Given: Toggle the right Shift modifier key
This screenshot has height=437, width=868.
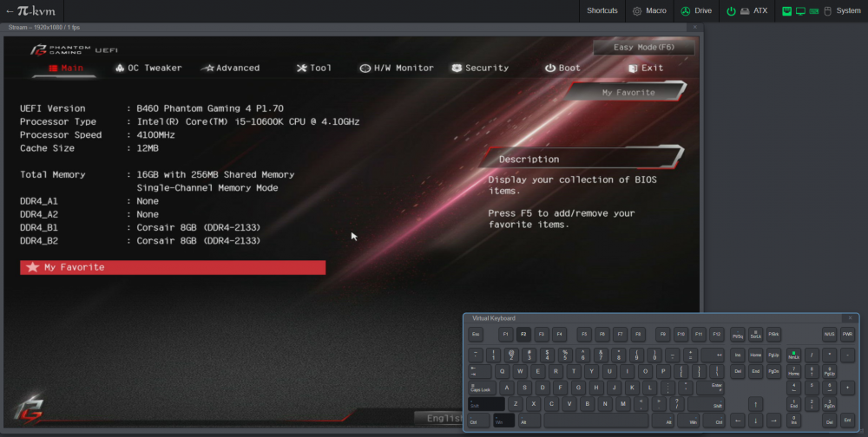Looking at the screenshot, I should [706, 404].
